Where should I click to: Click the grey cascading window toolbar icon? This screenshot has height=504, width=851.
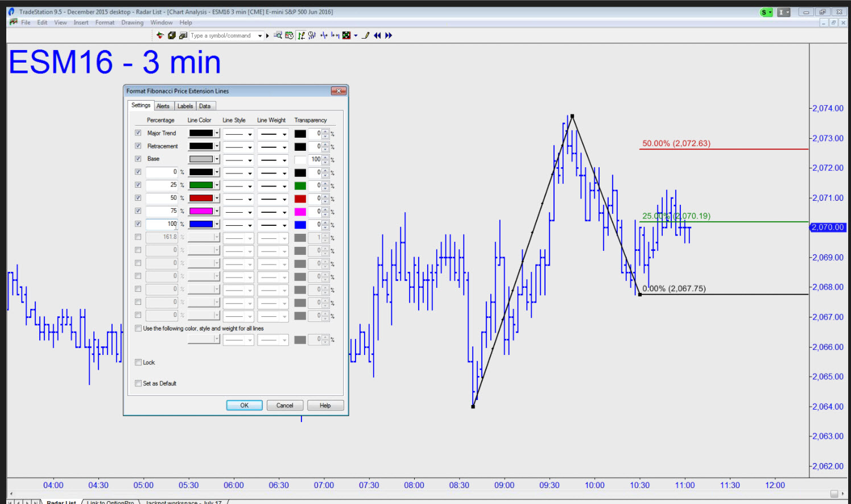(183, 35)
